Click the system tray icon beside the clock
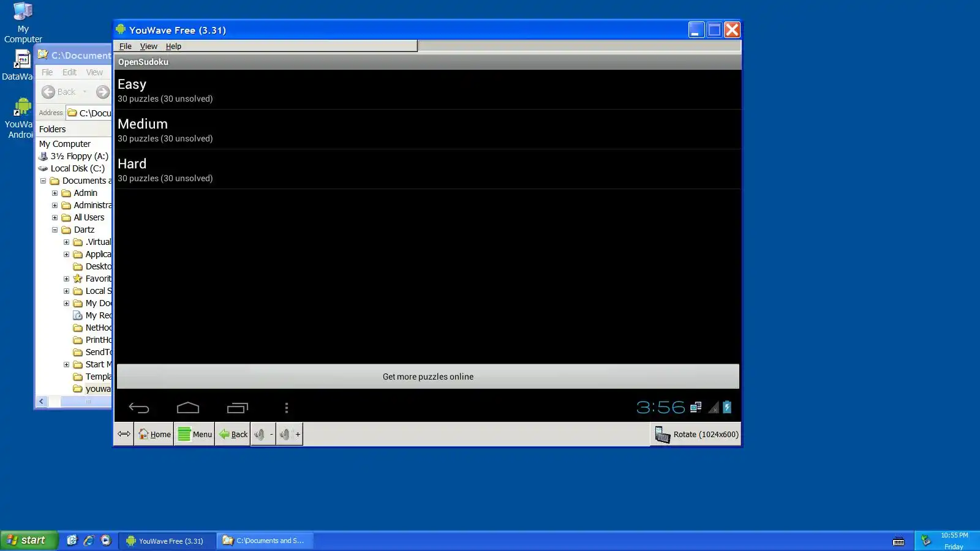This screenshot has width=980, height=551. pyautogui.click(x=926, y=540)
